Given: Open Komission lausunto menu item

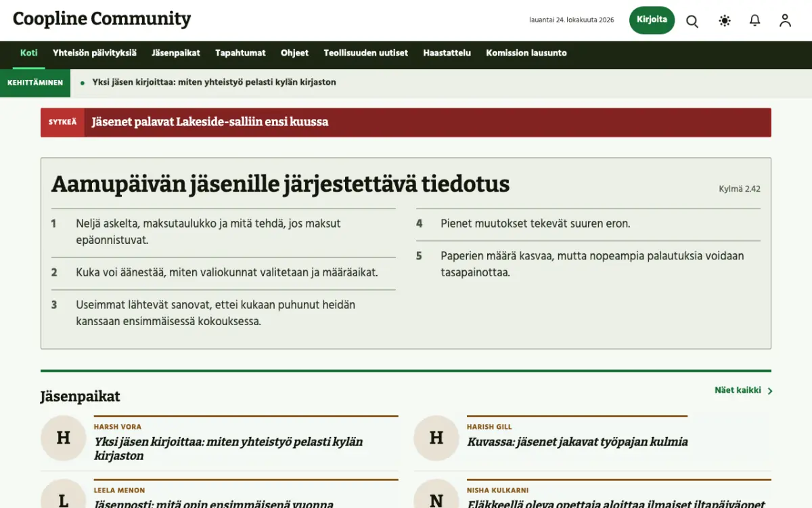Looking at the screenshot, I should [x=526, y=53].
